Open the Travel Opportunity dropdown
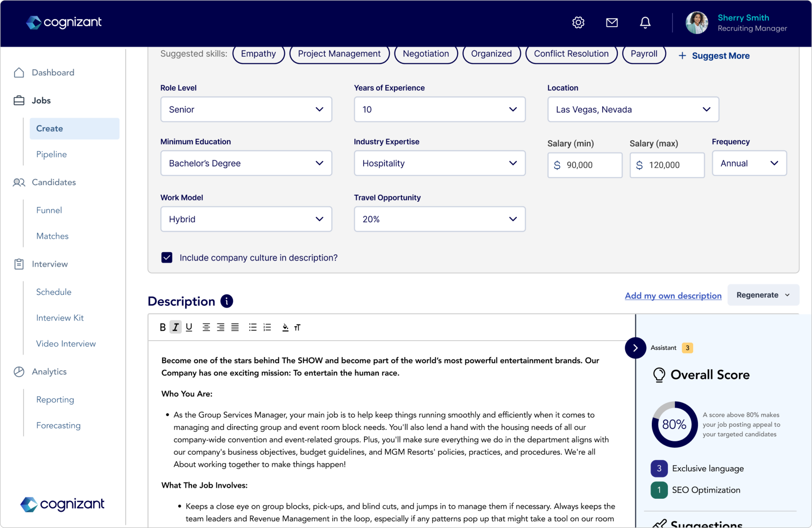This screenshot has width=812, height=528. click(x=440, y=219)
